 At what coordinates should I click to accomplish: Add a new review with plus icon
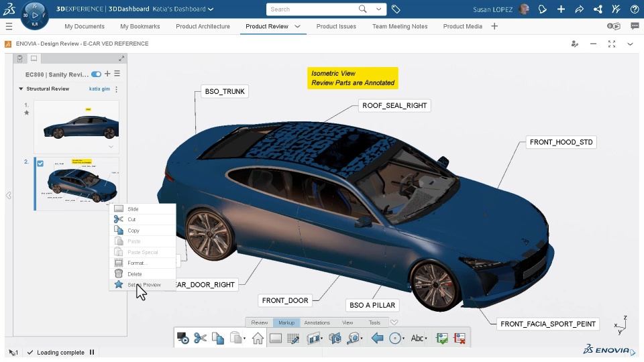[x=107, y=74]
